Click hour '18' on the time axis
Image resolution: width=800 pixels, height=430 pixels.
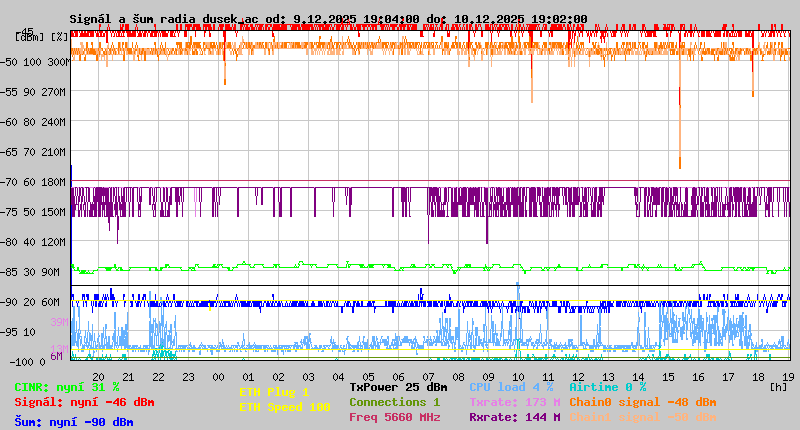coord(759,377)
